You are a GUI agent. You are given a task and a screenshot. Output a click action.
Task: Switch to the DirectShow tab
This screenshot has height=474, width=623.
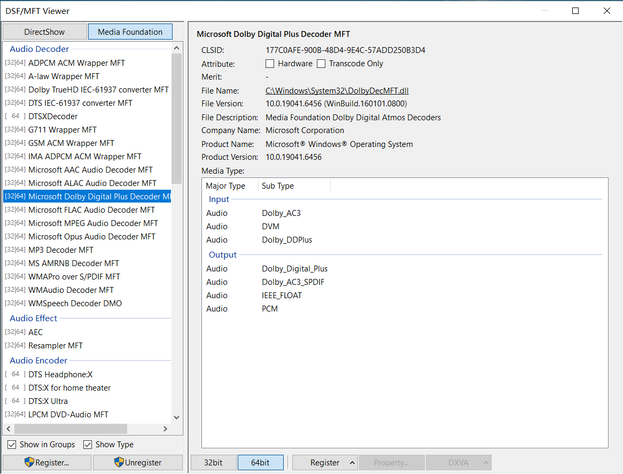(x=44, y=32)
